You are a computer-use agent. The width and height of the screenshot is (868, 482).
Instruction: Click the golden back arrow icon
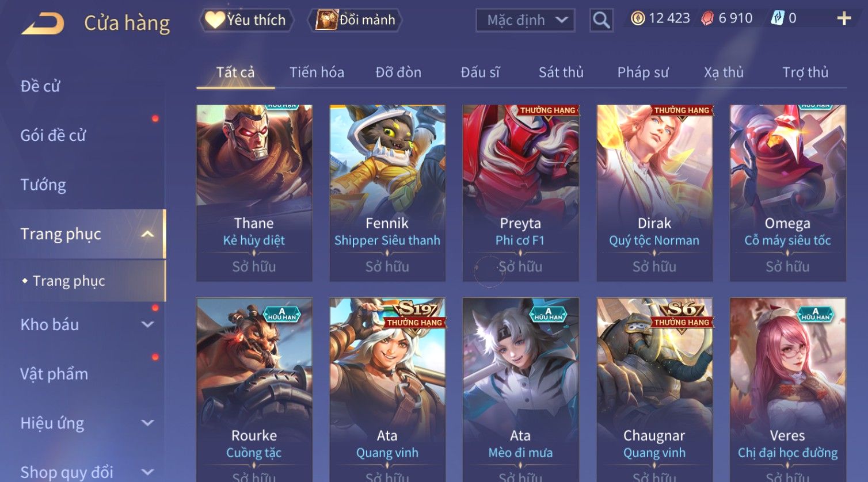43,24
